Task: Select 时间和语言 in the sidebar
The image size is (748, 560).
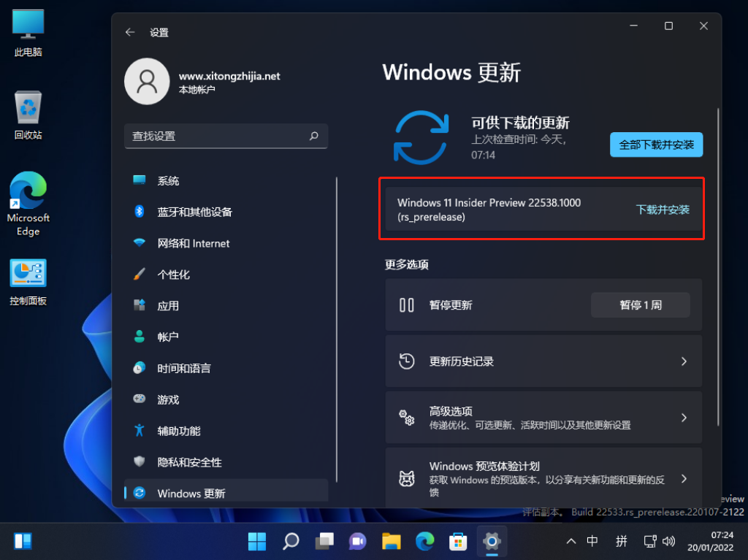Action: [x=226, y=368]
